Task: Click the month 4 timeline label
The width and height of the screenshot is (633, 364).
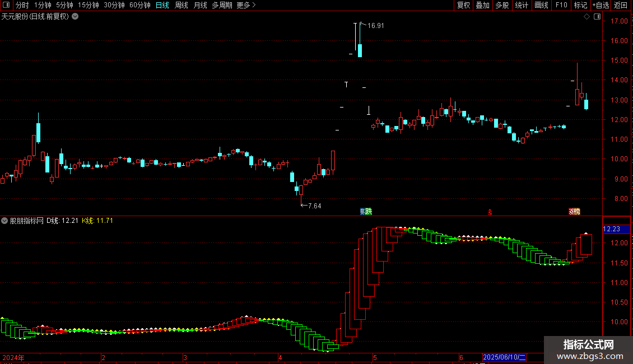Action: point(280,357)
